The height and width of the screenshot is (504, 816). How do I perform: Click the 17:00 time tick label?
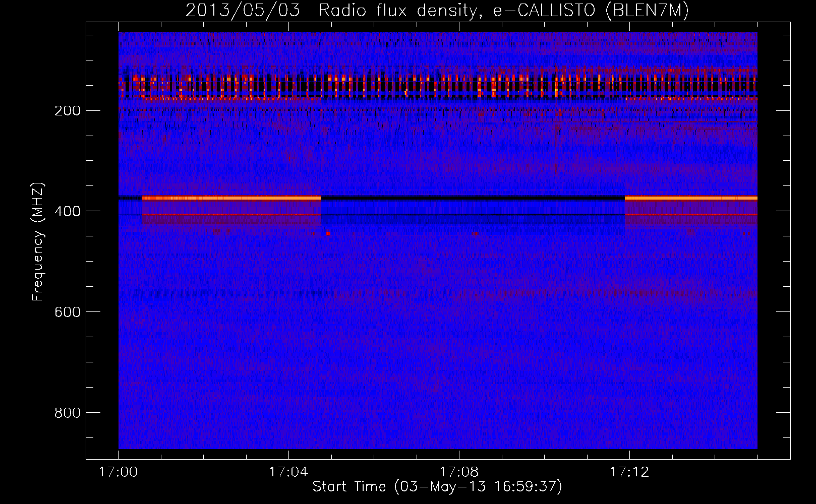tap(118, 472)
